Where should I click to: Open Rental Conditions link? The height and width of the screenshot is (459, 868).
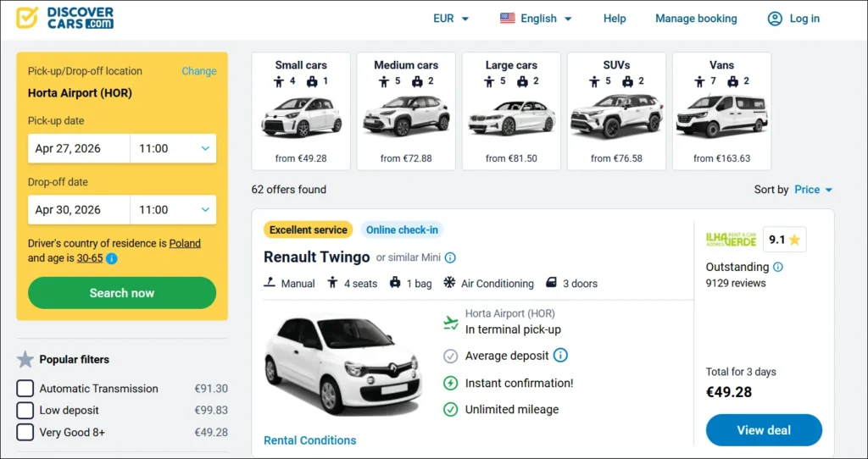pyautogui.click(x=310, y=440)
